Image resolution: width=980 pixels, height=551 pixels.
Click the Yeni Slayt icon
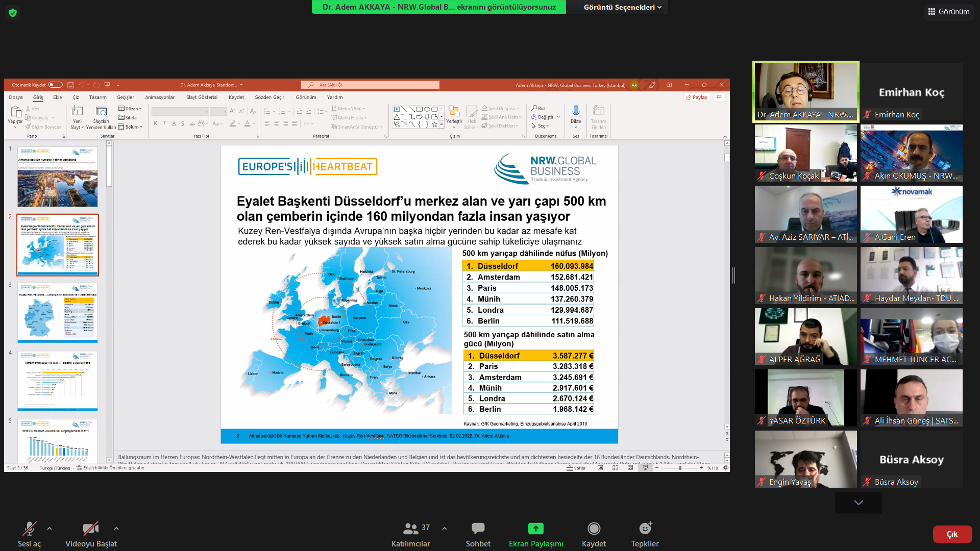tap(77, 112)
